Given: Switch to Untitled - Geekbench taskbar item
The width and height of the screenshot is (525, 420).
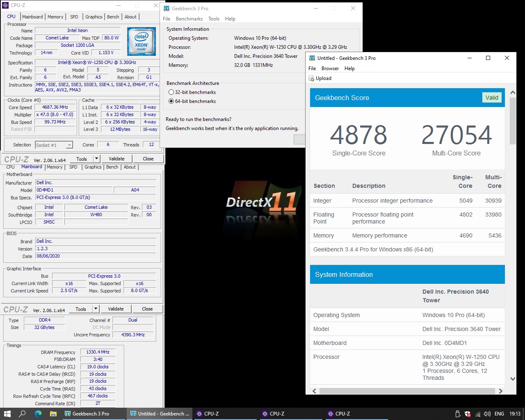Looking at the screenshot, I should click(x=159, y=414).
